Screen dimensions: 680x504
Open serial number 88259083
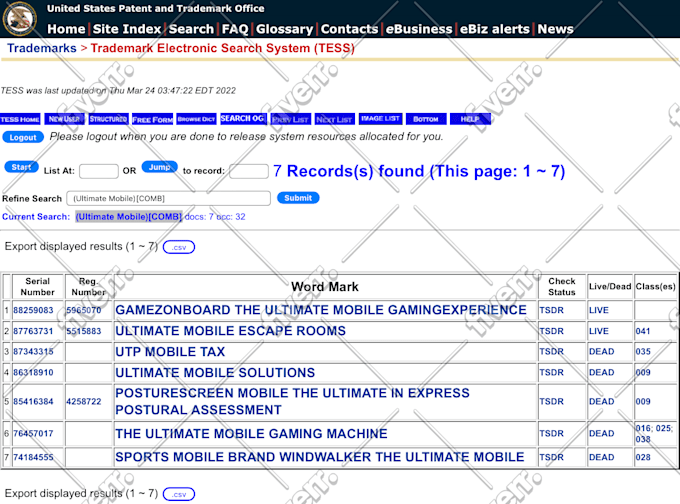pos(33,310)
